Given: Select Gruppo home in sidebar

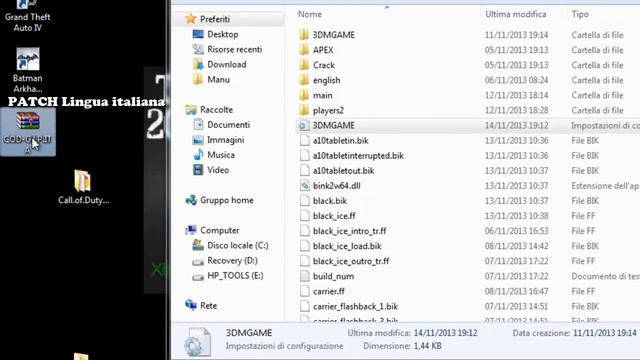Looking at the screenshot, I should coord(227,200).
